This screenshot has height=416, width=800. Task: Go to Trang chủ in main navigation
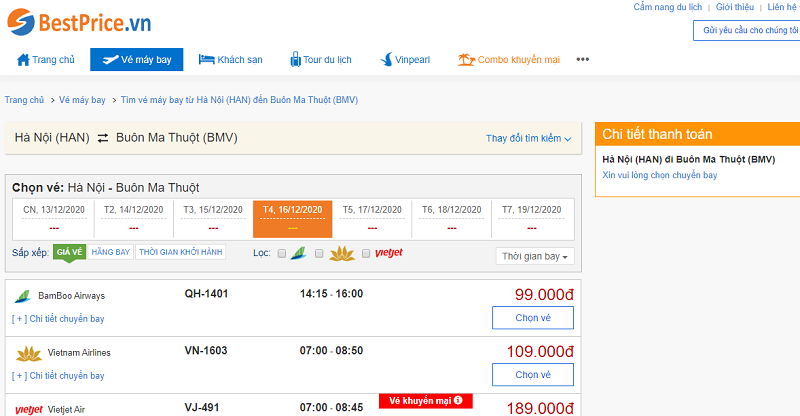tap(46, 60)
